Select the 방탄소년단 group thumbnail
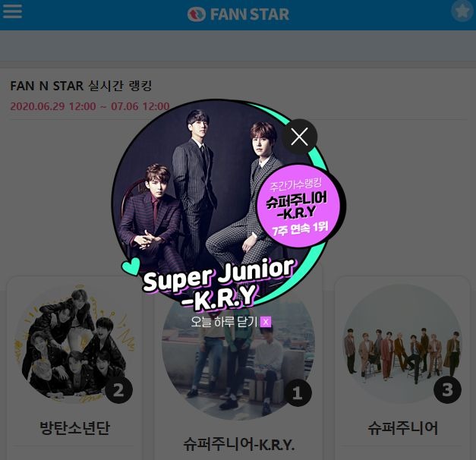This screenshot has width=476, height=460. [x=74, y=344]
